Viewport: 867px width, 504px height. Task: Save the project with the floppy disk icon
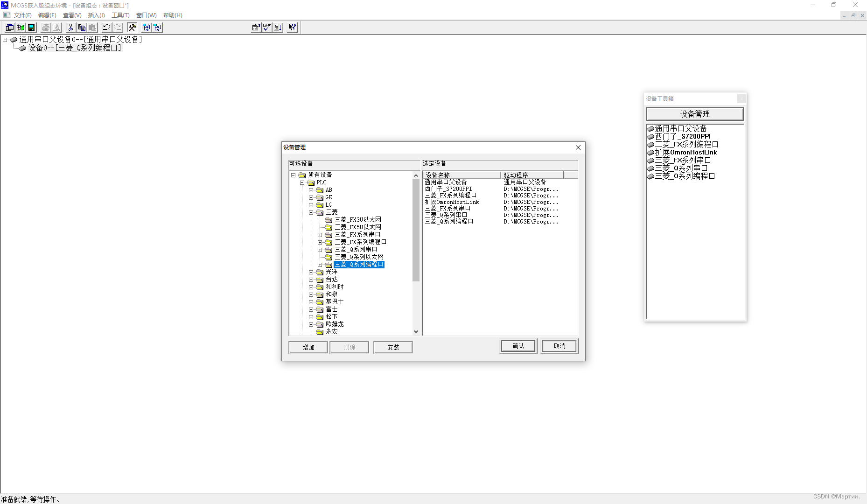(31, 28)
